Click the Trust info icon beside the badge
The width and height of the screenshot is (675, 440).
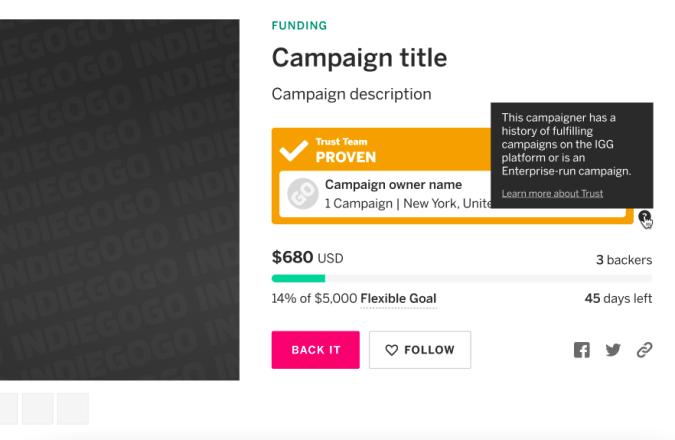(644, 216)
